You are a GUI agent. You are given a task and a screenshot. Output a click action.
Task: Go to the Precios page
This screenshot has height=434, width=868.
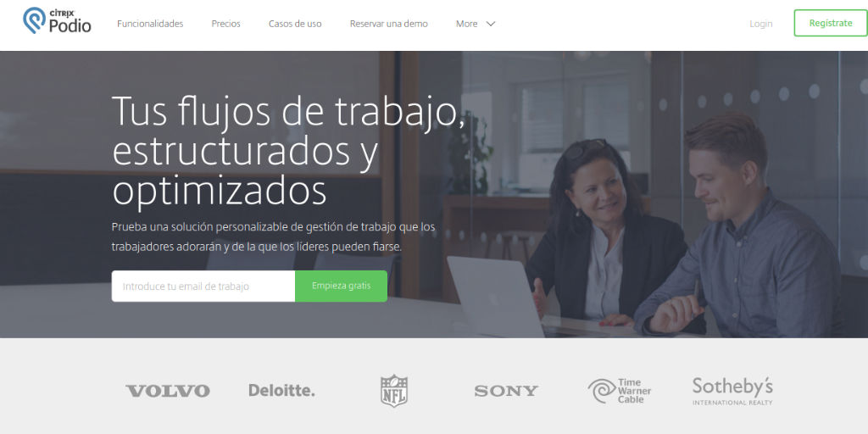click(x=225, y=24)
